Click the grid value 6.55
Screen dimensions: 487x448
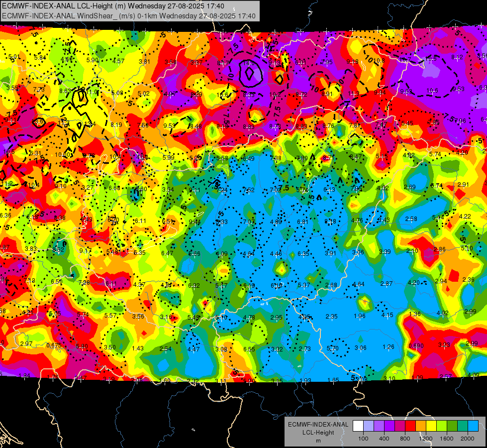point(249,349)
